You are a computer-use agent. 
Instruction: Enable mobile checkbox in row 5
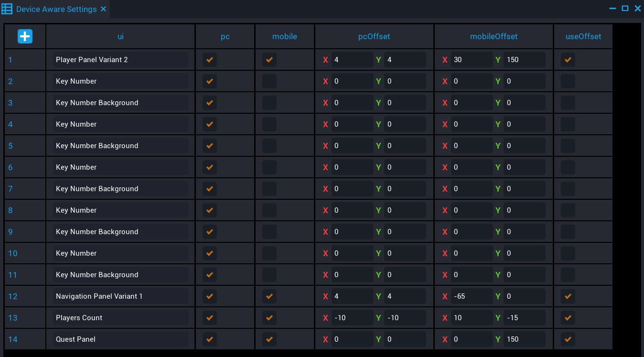pyautogui.click(x=269, y=146)
